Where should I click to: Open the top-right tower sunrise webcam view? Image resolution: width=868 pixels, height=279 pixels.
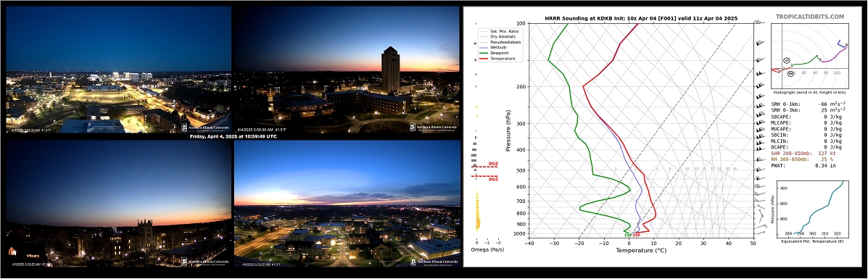347,69
